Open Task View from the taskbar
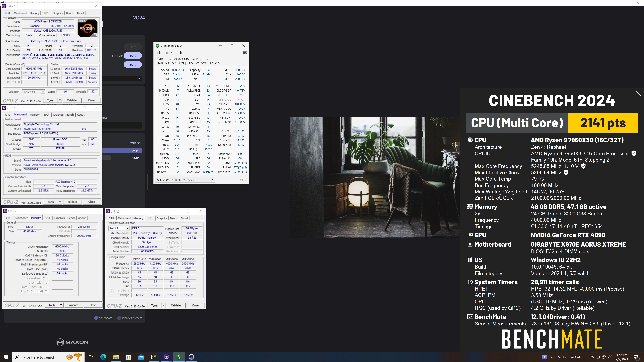Image resolution: width=644 pixels, height=362 pixels. [91, 357]
